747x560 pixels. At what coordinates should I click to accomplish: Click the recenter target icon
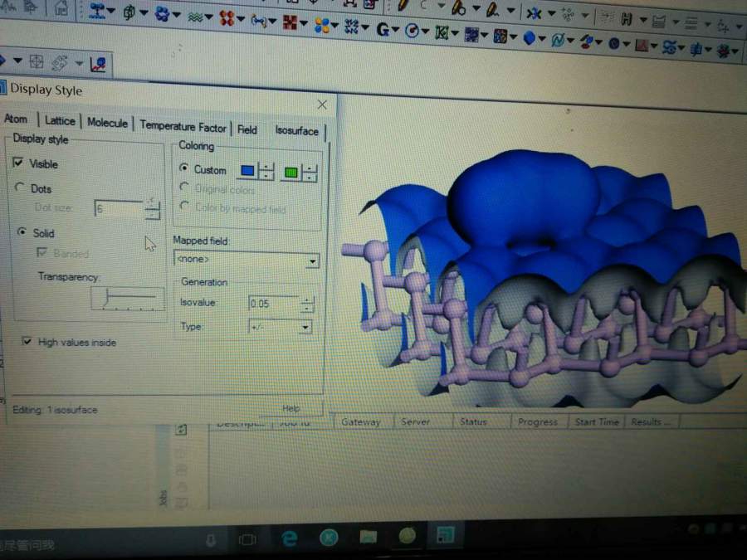click(x=37, y=61)
